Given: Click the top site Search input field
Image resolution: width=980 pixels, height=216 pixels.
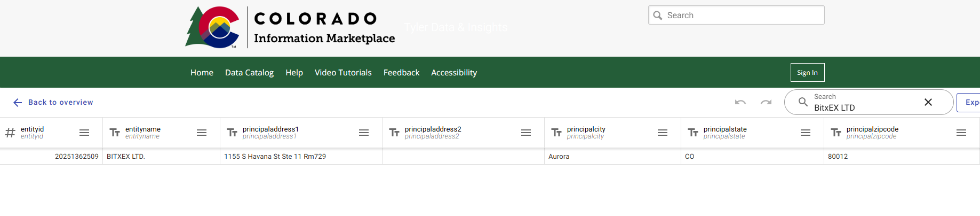Looking at the screenshot, I should point(736,15).
